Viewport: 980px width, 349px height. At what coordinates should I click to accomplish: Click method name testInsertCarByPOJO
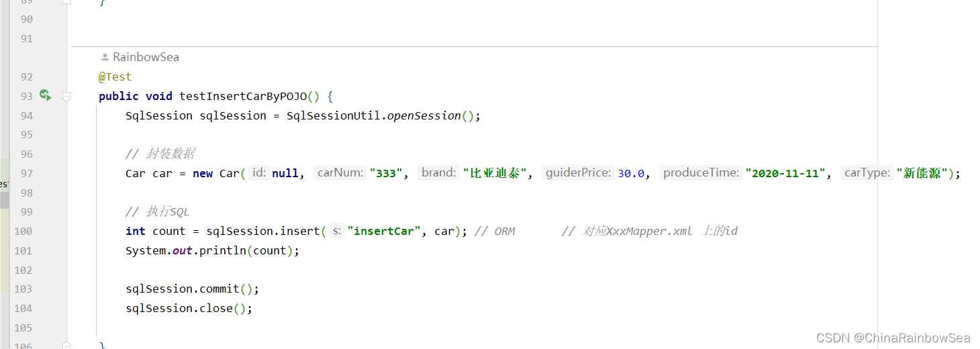(x=243, y=96)
